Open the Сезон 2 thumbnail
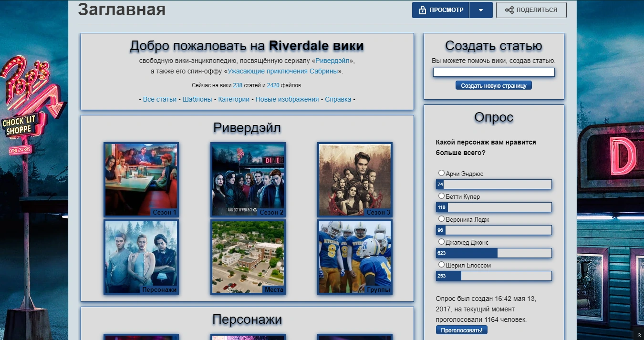Image resolution: width=644 pixels, height=340 pixels. pos(248,180)
